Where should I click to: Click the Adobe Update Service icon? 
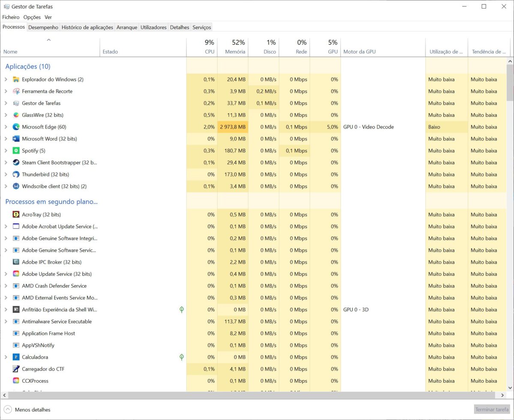tap(16, 274)
